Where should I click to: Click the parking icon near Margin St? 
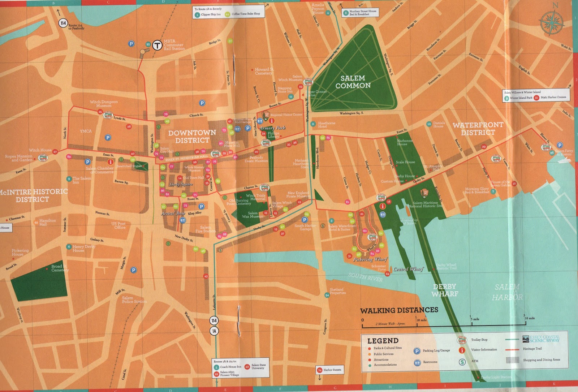point(134,270)
